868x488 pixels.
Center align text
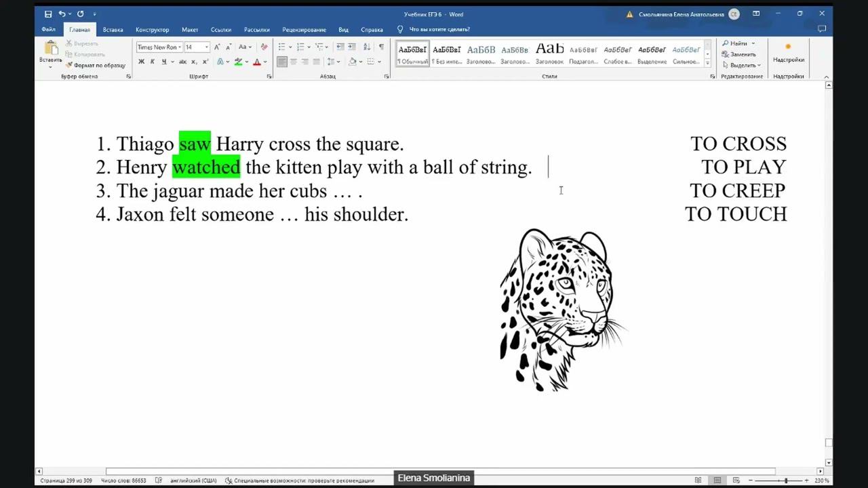[x=294, y=62]
